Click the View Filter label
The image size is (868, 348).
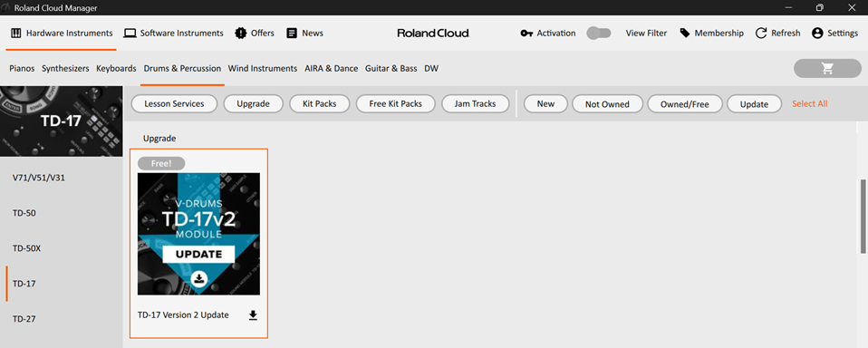pos(646,34)
